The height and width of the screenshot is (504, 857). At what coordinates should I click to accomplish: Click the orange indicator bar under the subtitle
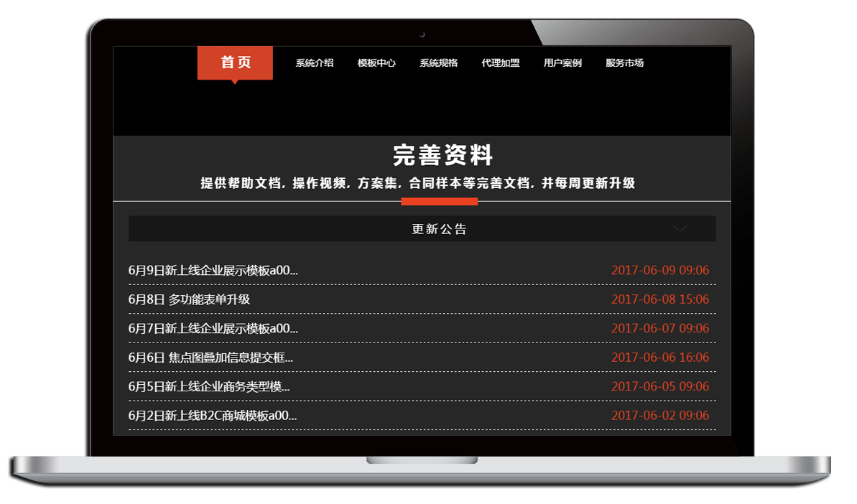tap(439, 202)
